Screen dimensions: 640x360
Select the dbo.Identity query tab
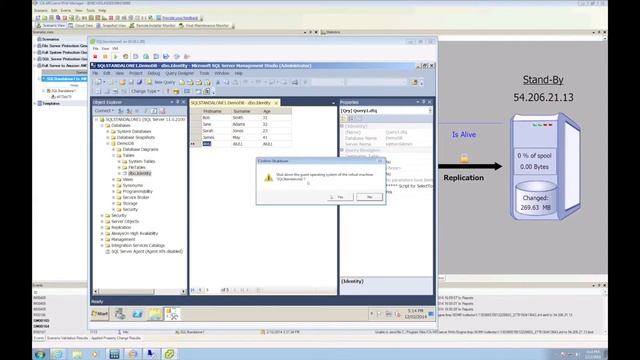tap(231, 103)
